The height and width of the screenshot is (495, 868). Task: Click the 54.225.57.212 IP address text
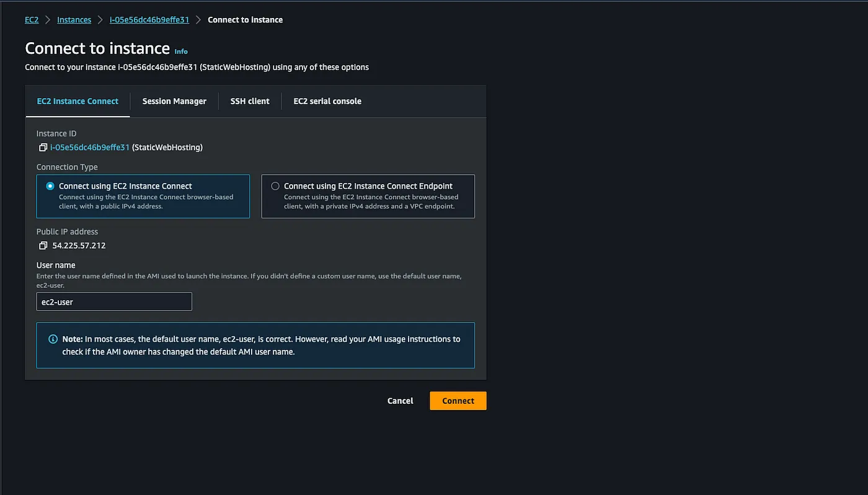pyautogui.click(x=79, y=246)
